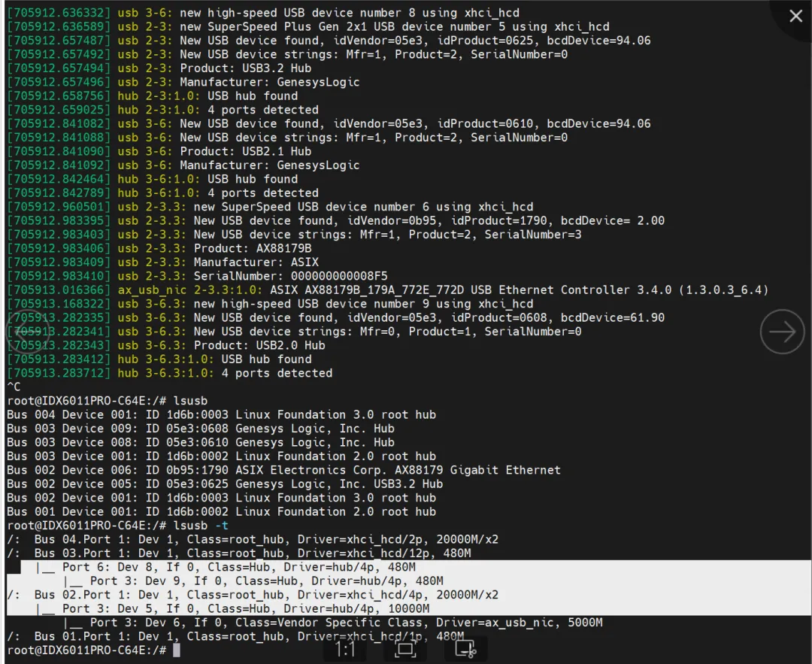Screen dimensions: 812x664
Task: Click 'Port 3: Dev 6' Vendor Specific Class line
Action: pyautogui.click(x=333, y=623)
